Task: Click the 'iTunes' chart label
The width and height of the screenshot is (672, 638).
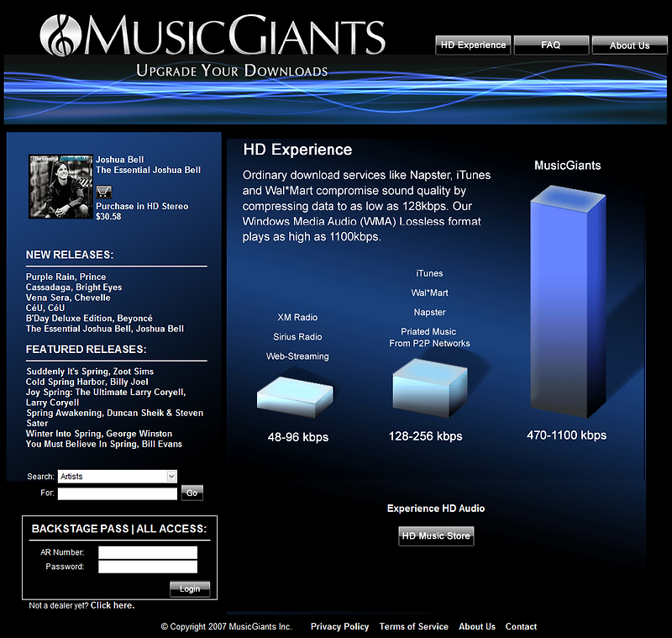Action: click(x=429, y=273)
